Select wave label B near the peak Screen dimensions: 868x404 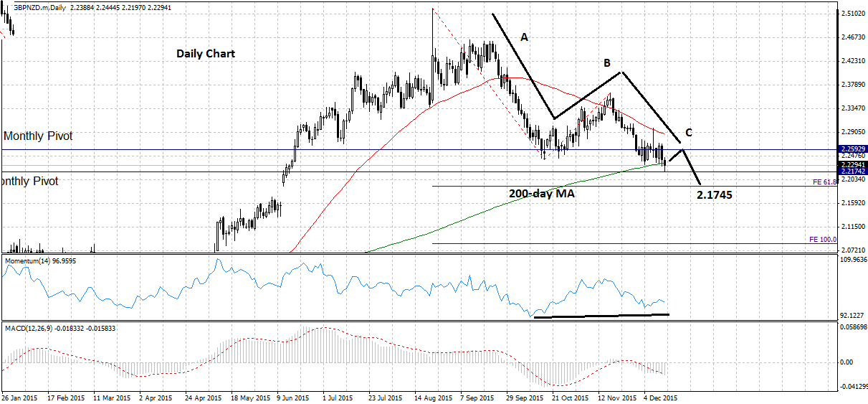(x=606, y=63)
